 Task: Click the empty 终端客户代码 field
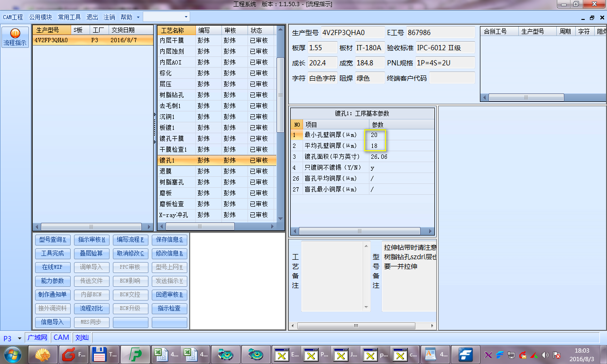point(452,78)
